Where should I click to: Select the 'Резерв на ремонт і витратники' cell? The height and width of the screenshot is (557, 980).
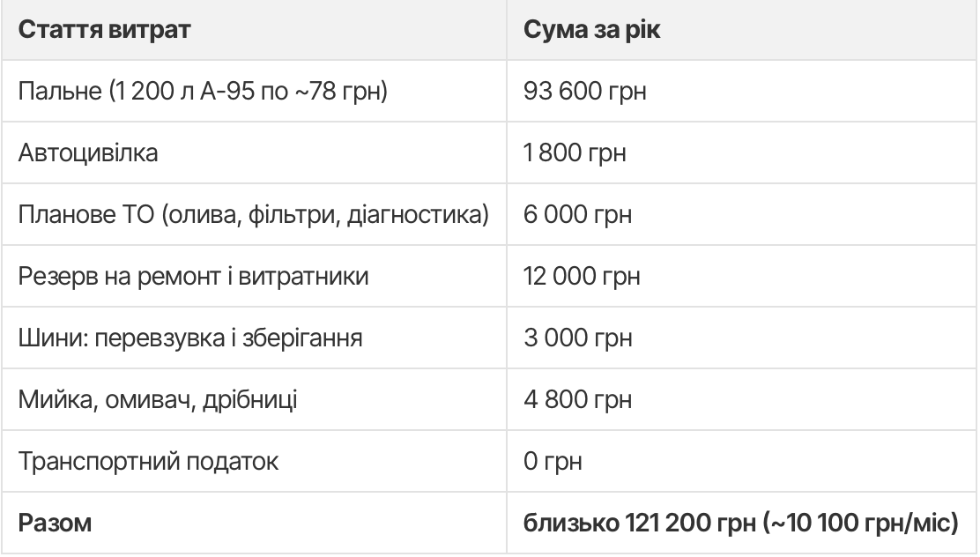pyautogui.click(x=254, y=276)
